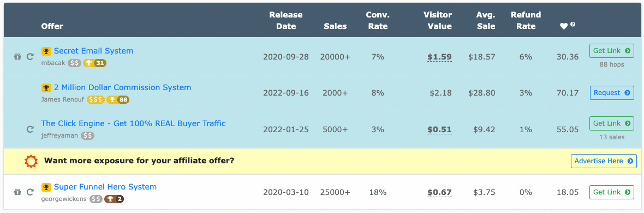The image size is (644, 213).
Task: Sort by Release Date column header
Action: 286,21
